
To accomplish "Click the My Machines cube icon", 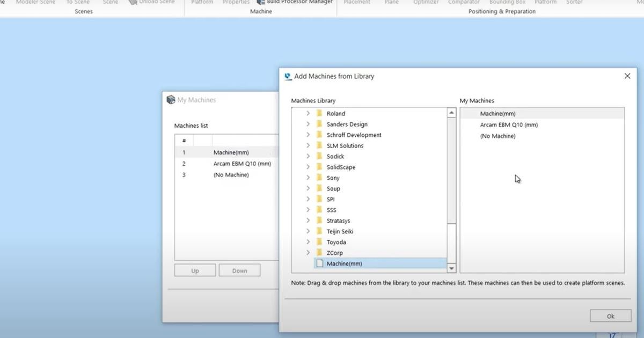I will (170, 99).
